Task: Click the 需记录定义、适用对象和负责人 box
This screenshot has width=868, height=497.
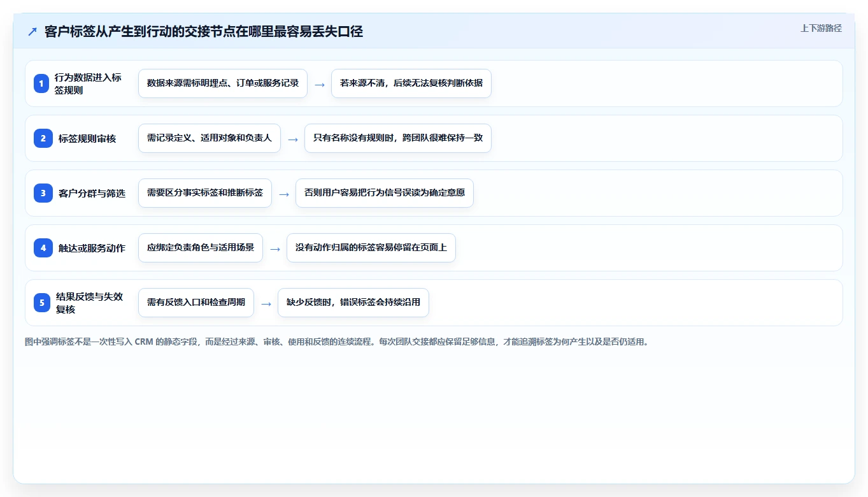Action: pyautogui.click(x=210, y=138)
